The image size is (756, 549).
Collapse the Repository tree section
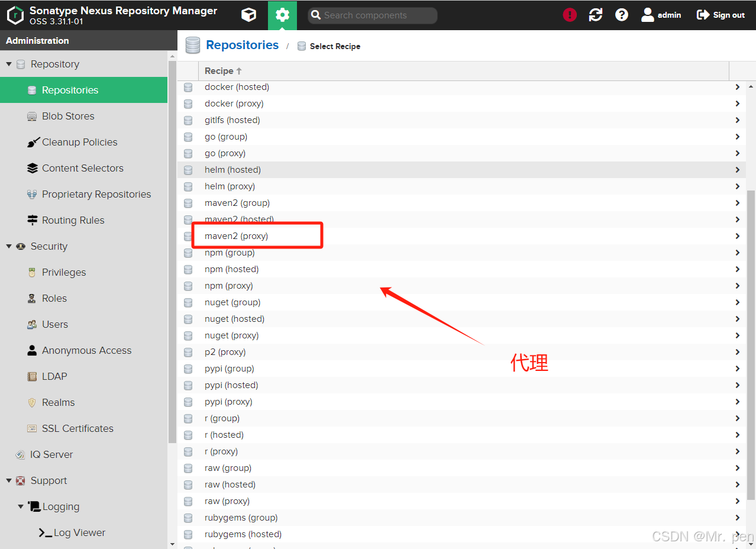point(9,64)
